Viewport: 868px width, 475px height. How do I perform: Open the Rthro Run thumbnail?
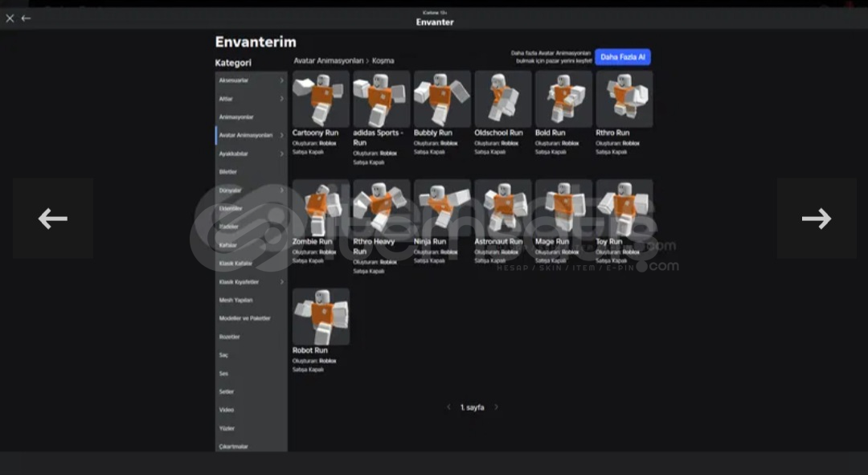(x=624, y=99)
